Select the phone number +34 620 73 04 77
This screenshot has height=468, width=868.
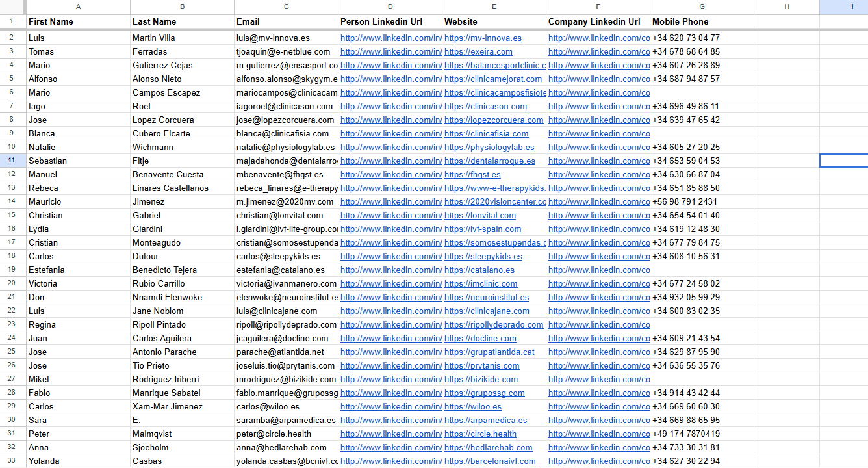click(x=702, y=38)
